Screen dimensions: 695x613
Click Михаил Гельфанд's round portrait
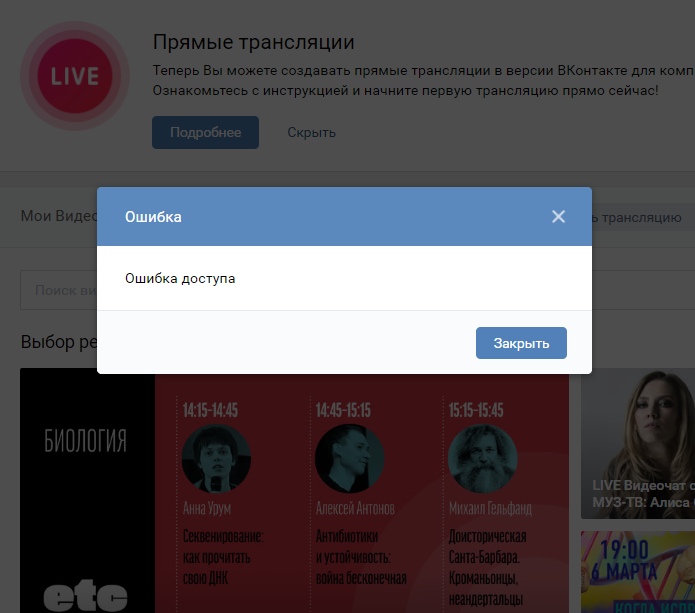(x=482, y=458)
